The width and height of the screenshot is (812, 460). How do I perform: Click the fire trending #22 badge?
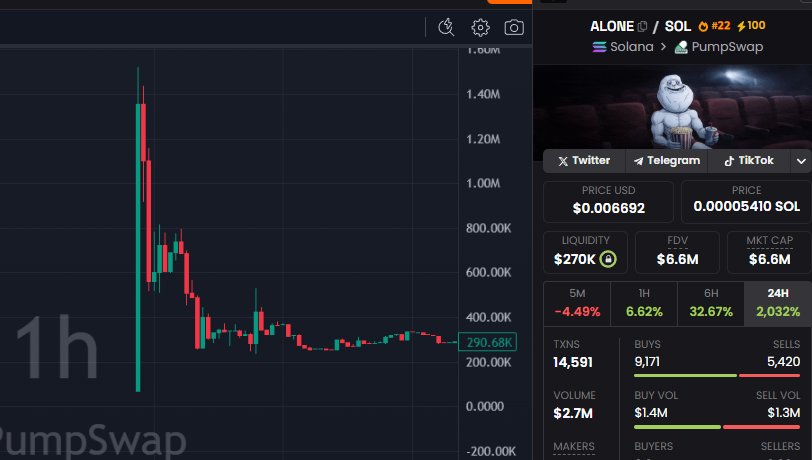716,26
